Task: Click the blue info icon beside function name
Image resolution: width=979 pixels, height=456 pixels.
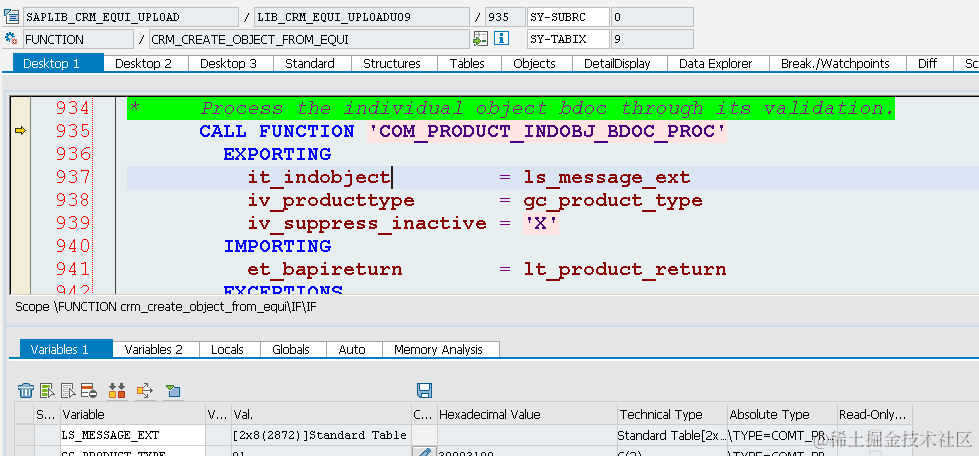Action: (501, 39)
